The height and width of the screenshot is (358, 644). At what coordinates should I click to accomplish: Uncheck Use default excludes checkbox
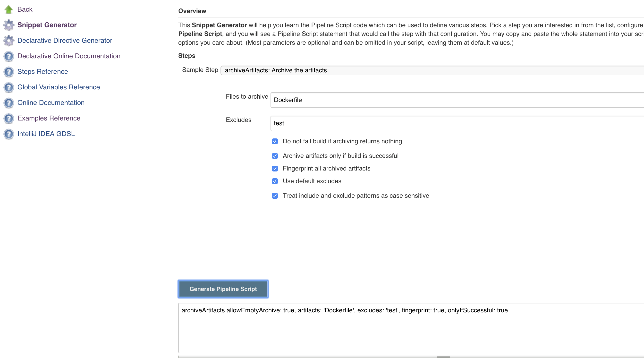click(x=275, y=181)
